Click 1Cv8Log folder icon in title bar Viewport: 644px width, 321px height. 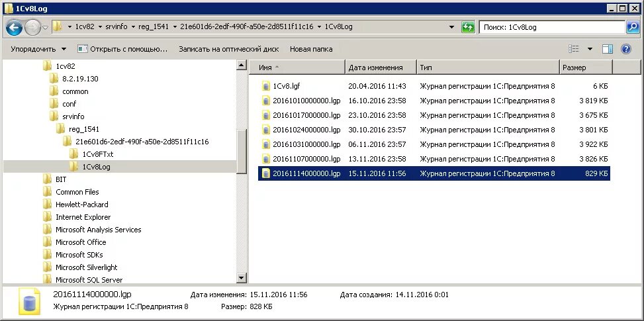8,8
